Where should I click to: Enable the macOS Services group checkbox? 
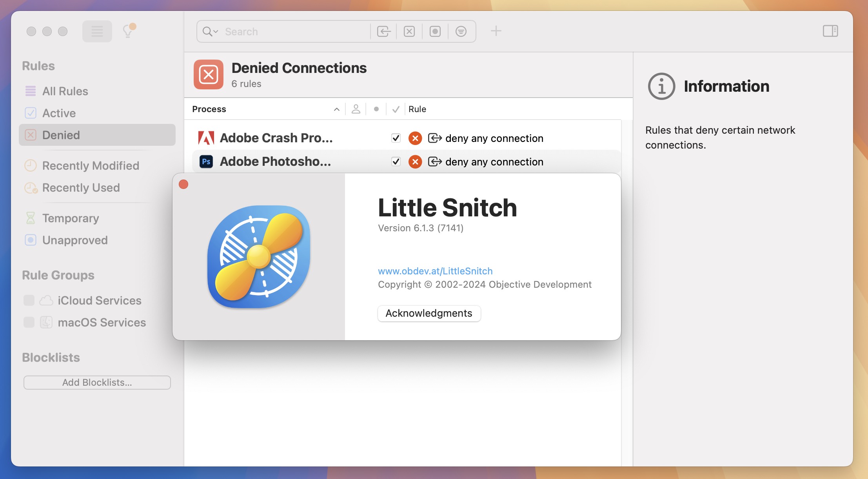click(29, 322)
